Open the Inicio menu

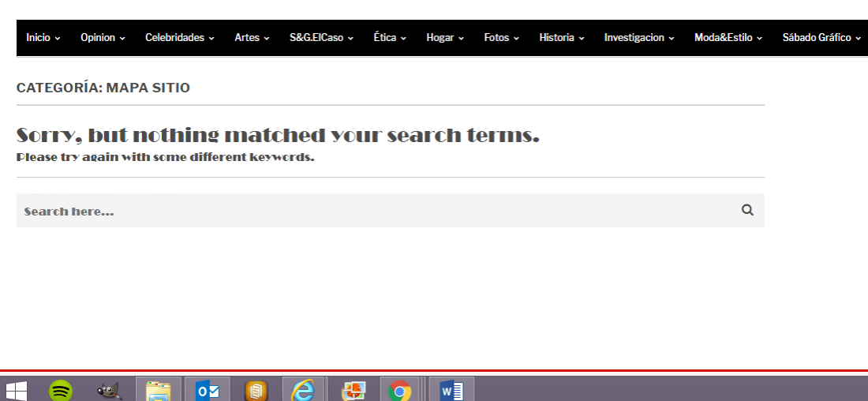[43, 38]
